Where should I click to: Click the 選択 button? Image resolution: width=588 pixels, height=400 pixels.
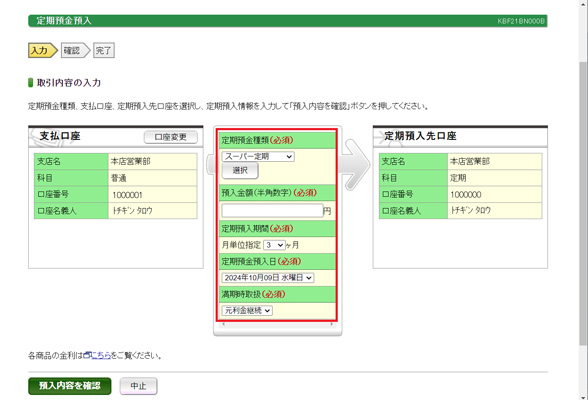(240, 171)
